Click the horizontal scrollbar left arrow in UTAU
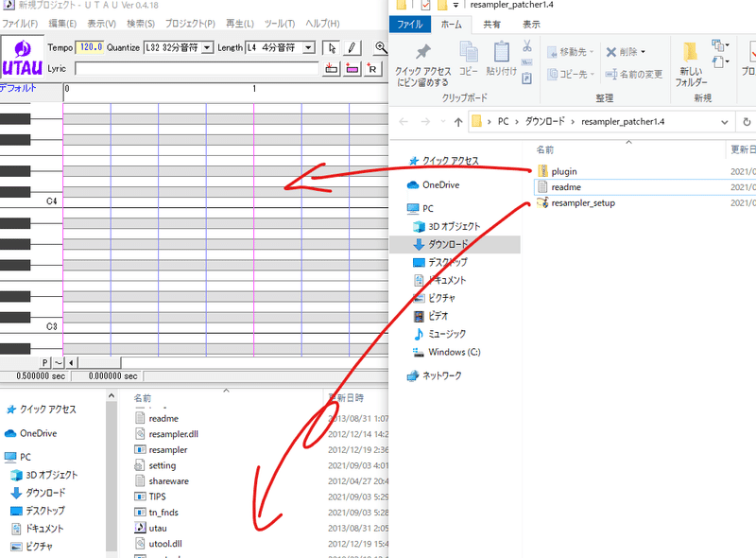The width and height of the screenshot is (756, 558). (72, 362)
